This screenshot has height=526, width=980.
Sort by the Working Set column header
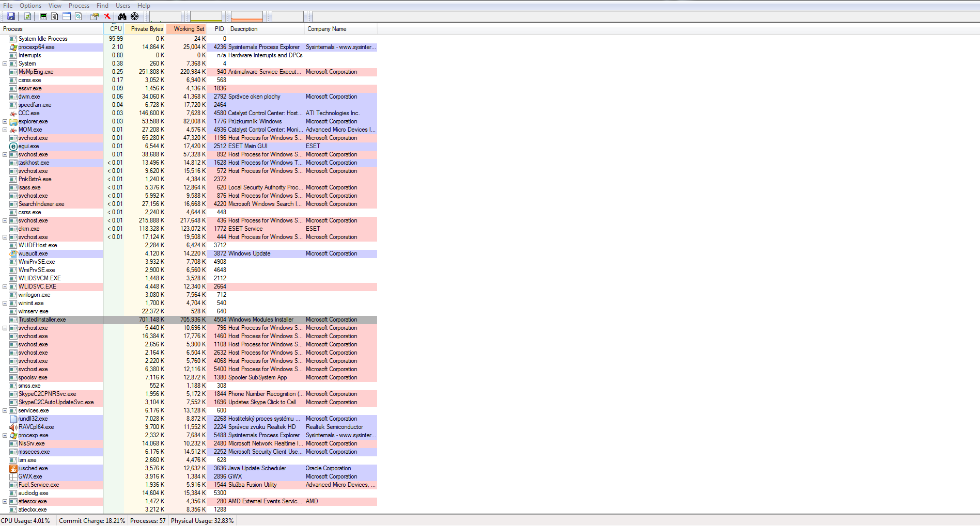(x=186, y=29)
